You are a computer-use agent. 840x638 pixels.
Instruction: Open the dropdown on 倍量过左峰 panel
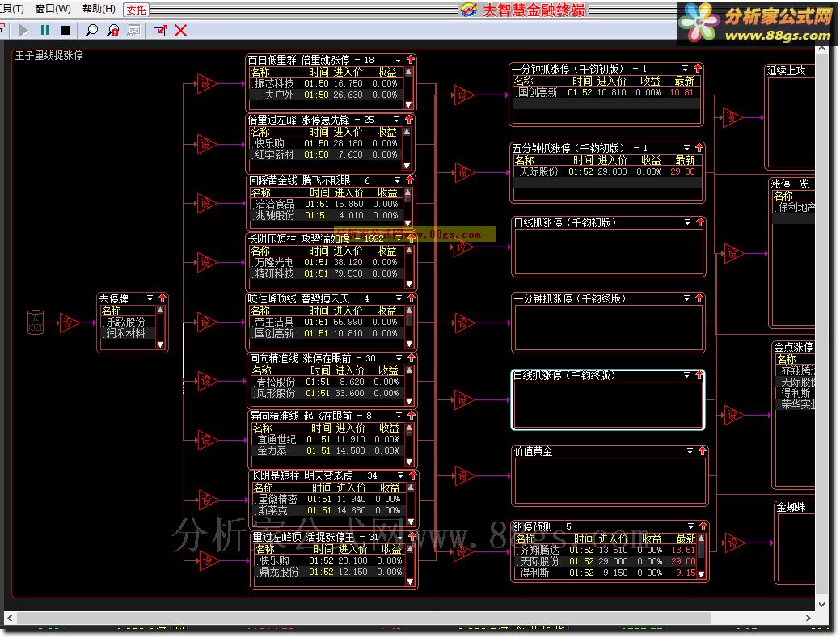(397, 120)
